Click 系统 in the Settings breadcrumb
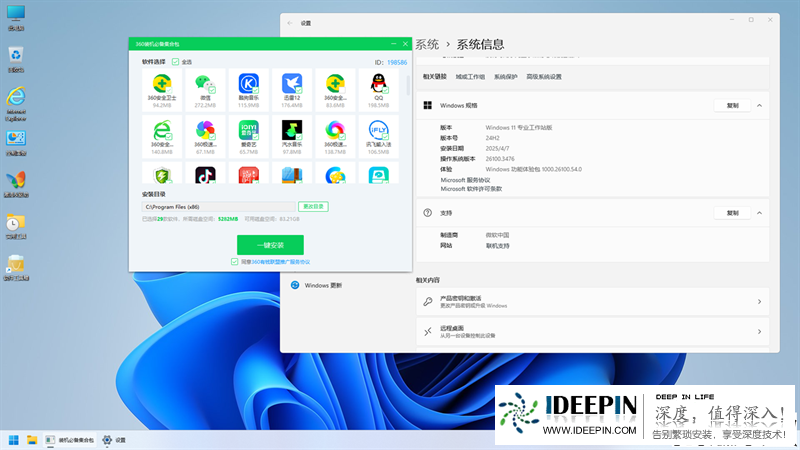Screen dimensions: 800x450 coord(427,44)
